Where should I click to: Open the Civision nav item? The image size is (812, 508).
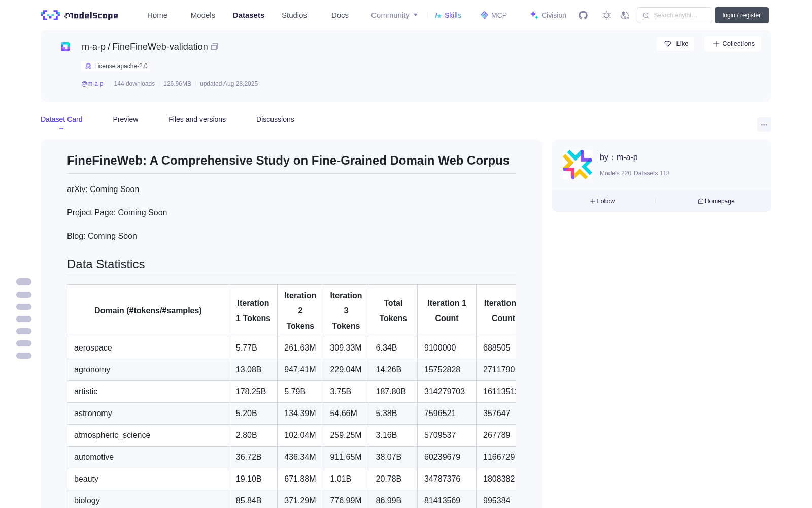pyautogui.click(x=548, y=15)
